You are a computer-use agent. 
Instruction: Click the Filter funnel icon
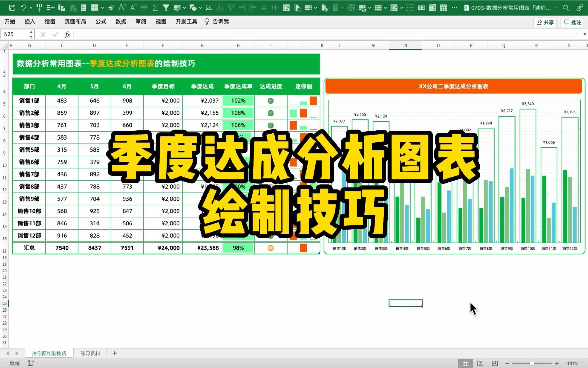click(x=166, y=8)
